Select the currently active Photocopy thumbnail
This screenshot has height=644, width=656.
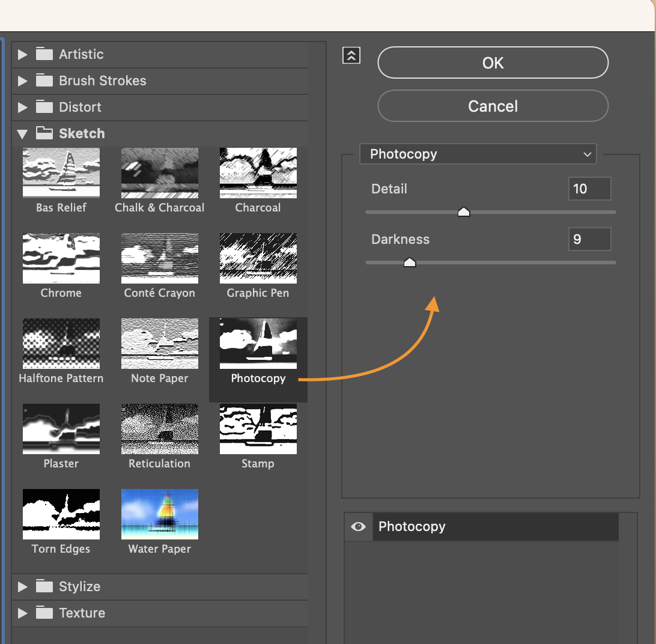[x=258, y=343]
